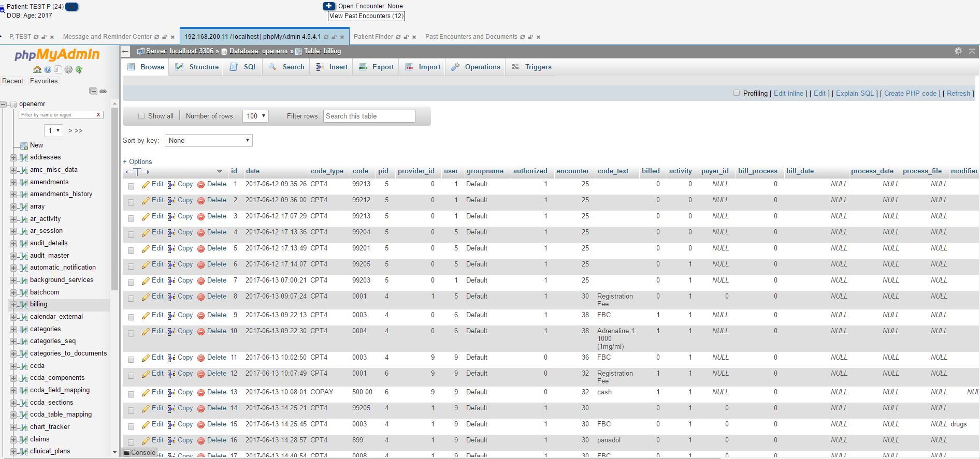
Task: Click the Explain SQL link
Action: point(855,93)
